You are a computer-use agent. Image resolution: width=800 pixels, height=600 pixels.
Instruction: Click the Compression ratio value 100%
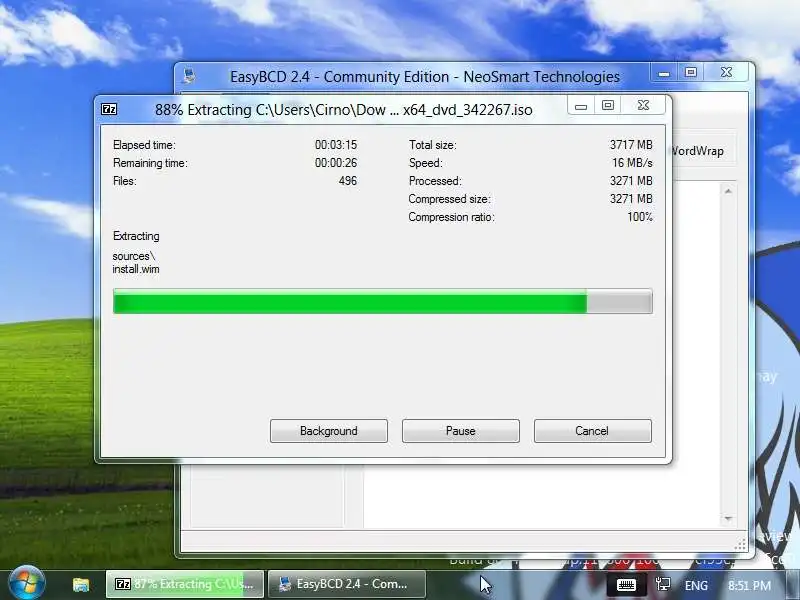coord(640,217)
